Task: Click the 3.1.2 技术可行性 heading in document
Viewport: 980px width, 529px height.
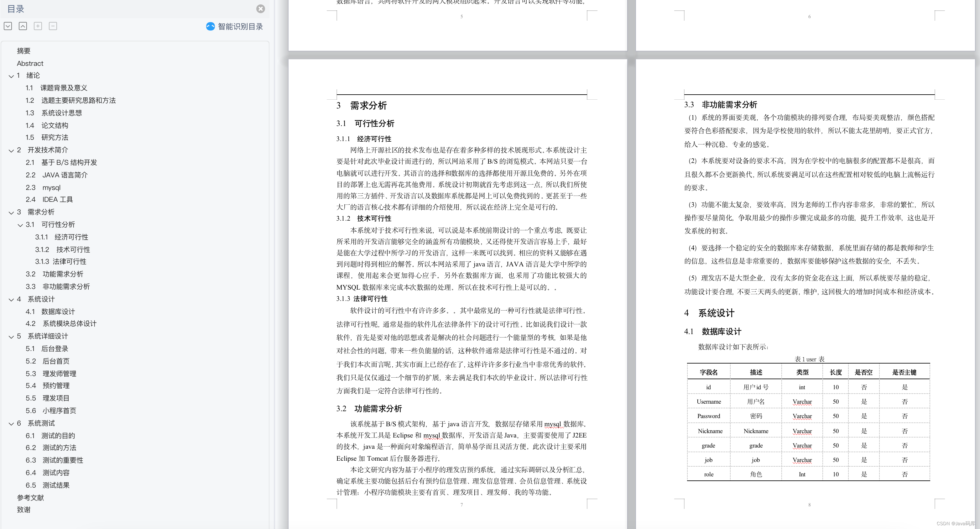Action: point(364,218)
